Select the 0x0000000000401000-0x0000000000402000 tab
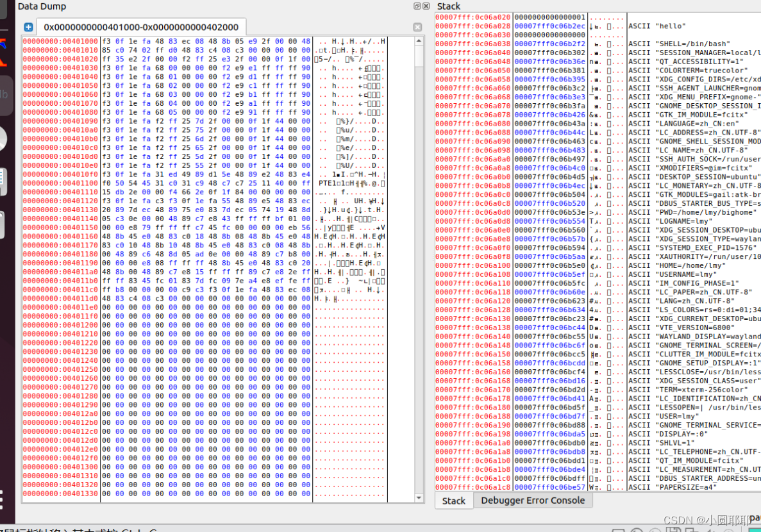This screenshot has width=761, height=532. [x=141, y=27]
